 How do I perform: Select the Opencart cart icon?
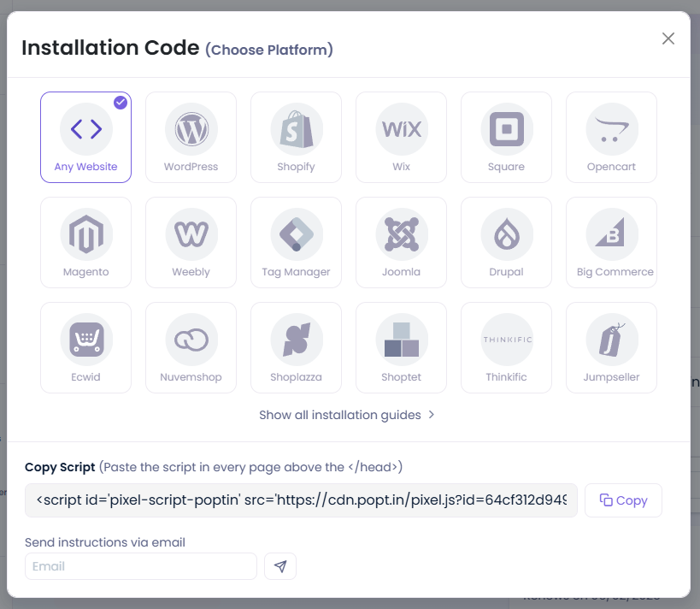coord(612,129)
